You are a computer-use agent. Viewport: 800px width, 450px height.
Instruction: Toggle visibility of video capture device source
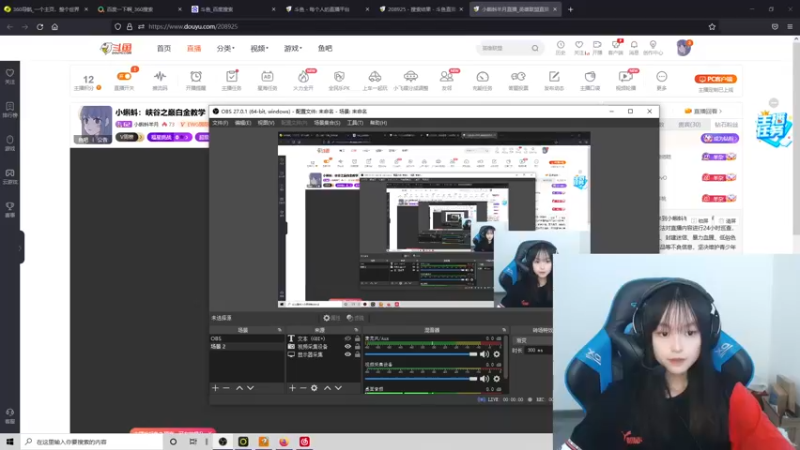[348, 346]
